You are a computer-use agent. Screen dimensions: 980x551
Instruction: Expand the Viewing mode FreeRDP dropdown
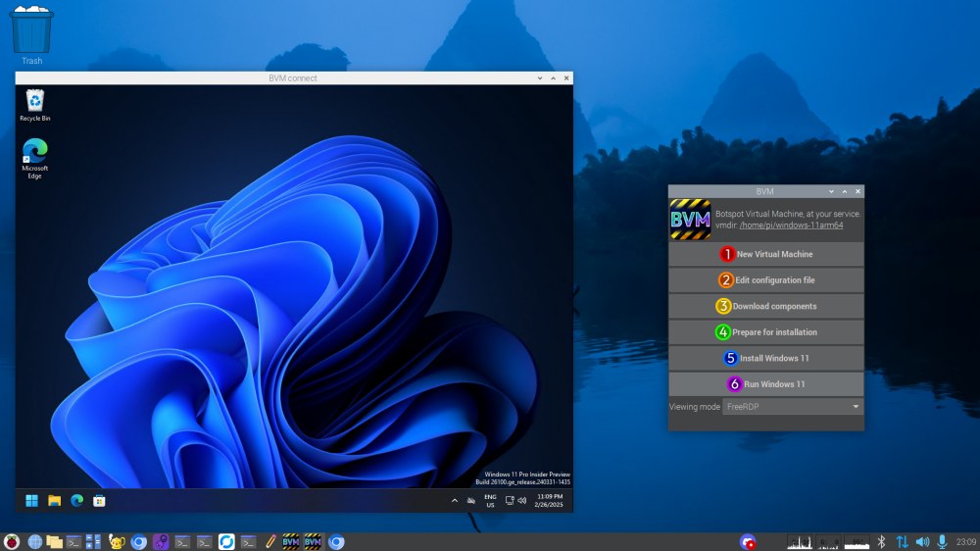(793, 406)
